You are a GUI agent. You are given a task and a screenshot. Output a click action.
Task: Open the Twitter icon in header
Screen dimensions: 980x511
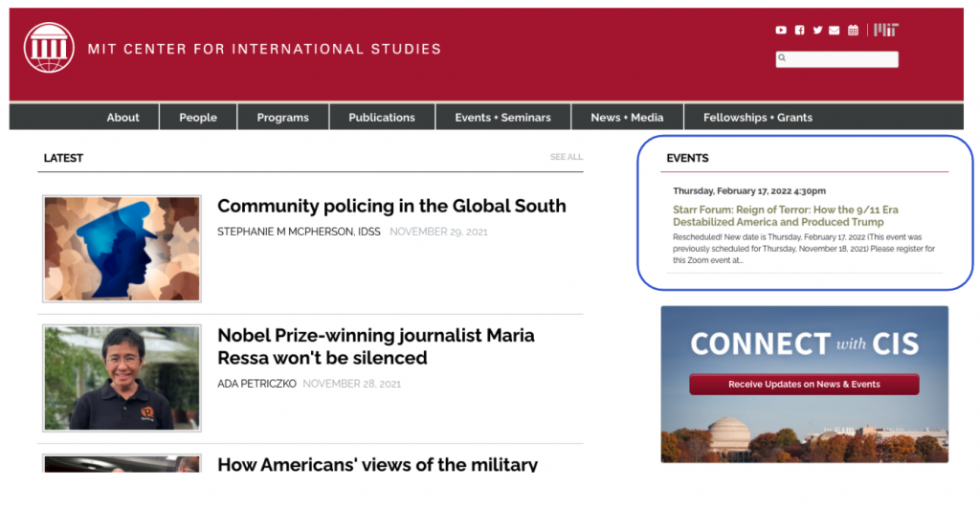click(817, 30)
